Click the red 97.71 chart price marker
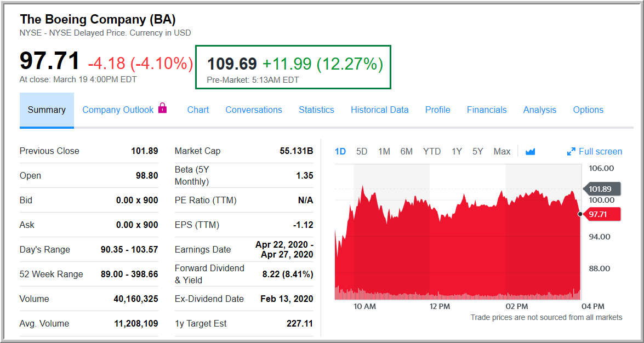Screen dimensions: 644x343 click(601, 214)
